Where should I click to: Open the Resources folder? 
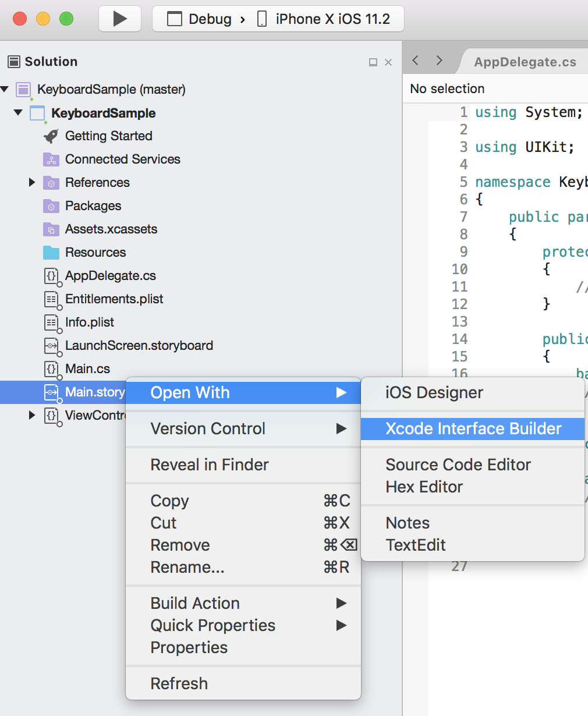tap(97, 252)
